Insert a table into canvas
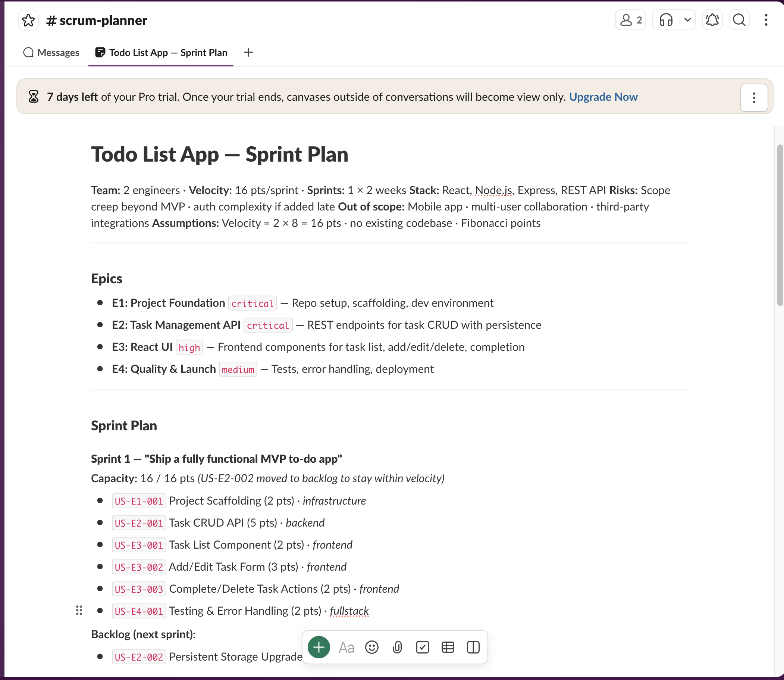Viewport: 784px width, 680px height. point(448,648)
